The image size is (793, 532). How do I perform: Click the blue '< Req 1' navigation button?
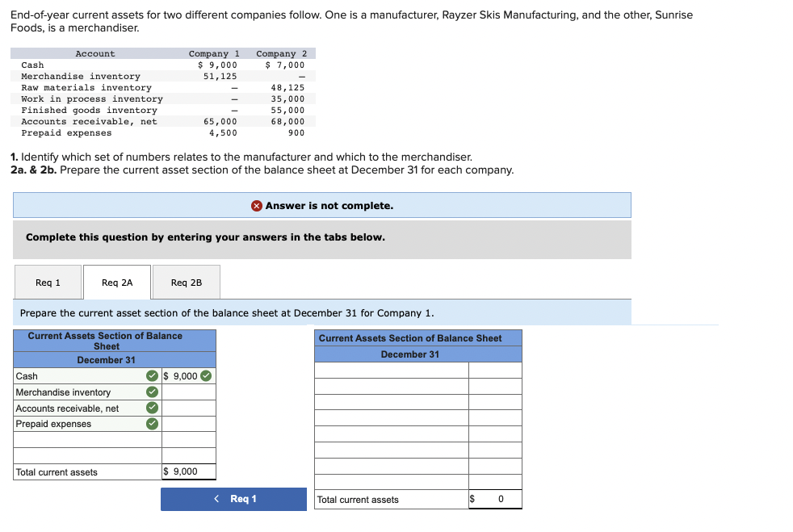coord(233,498)
